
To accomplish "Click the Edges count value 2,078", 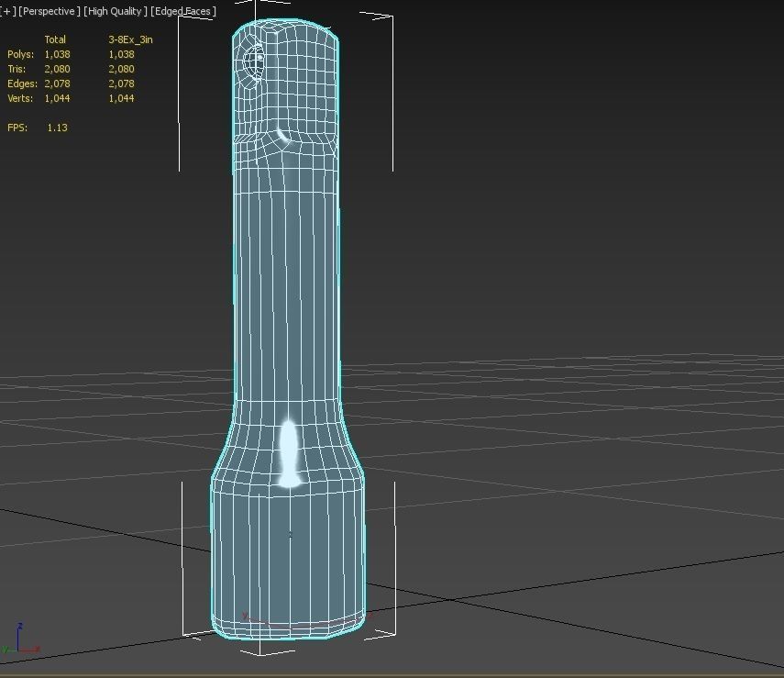I will point(57,83).
